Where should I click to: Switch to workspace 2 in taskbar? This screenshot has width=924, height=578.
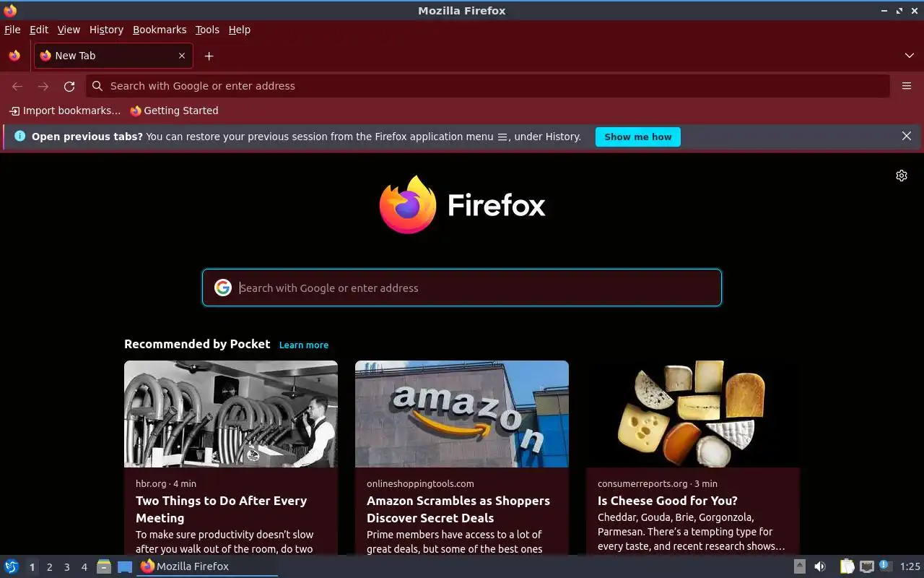click(x=49, y=567)
